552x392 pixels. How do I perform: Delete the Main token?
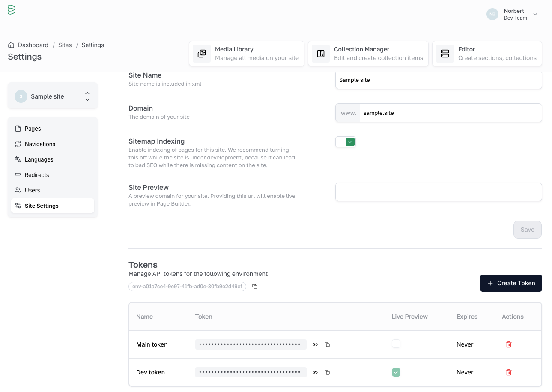click(x=509, y=344)
